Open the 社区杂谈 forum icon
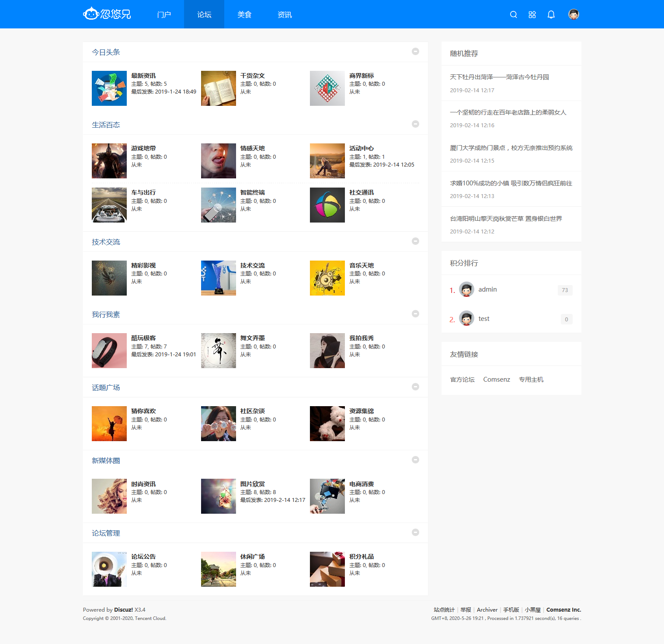664x644 pixels. coord(219,424)
